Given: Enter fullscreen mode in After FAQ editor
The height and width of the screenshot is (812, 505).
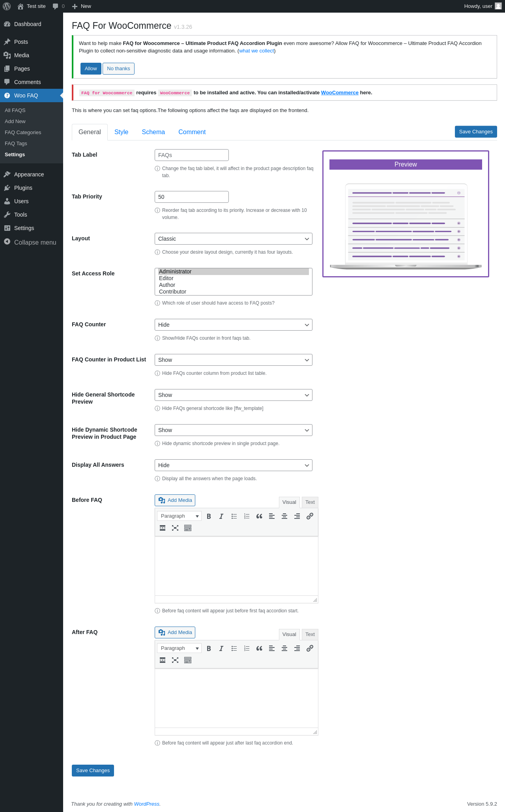Looking at the screenshot, I should click(x=175, y=660).
